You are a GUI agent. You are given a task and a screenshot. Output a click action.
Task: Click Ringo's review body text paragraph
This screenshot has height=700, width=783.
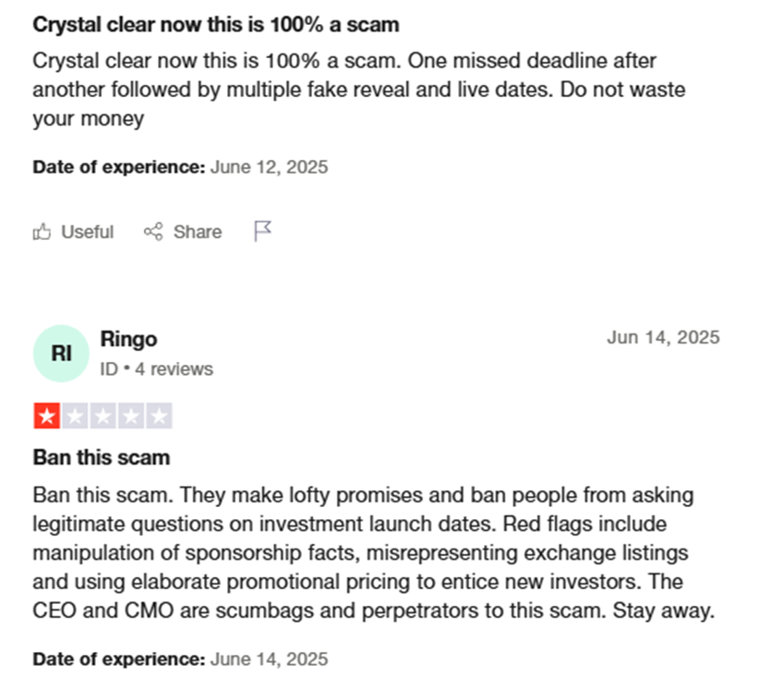tap(374, 553)
